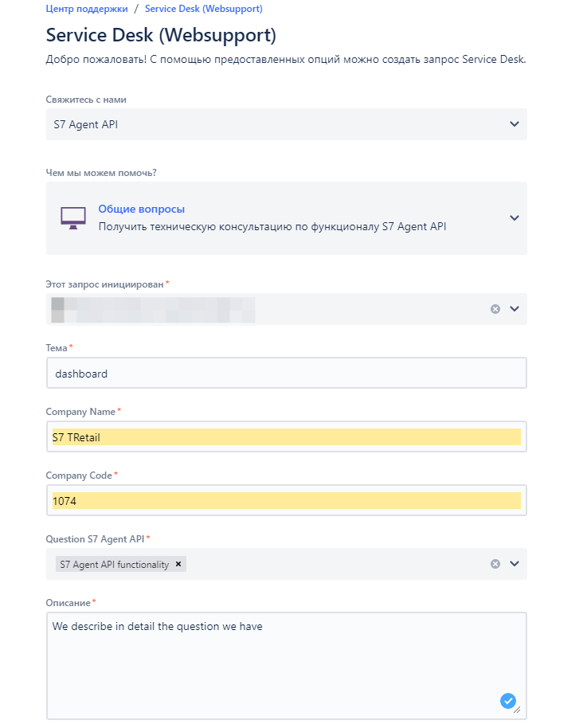Remove the S7 Agent API functionality tag
Viewport: 587px width, 728px height.
178,564
